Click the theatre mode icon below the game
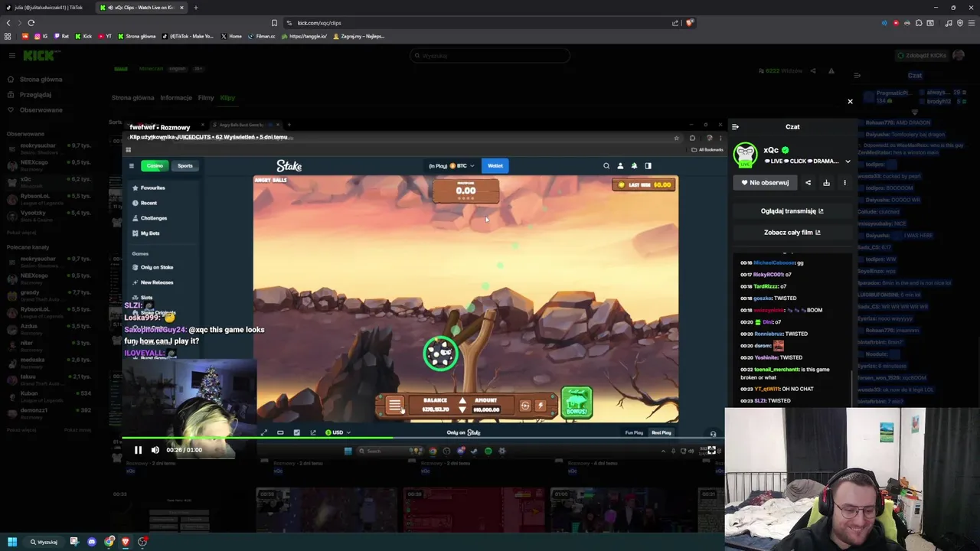980x551 pixels. pos(280,433)
